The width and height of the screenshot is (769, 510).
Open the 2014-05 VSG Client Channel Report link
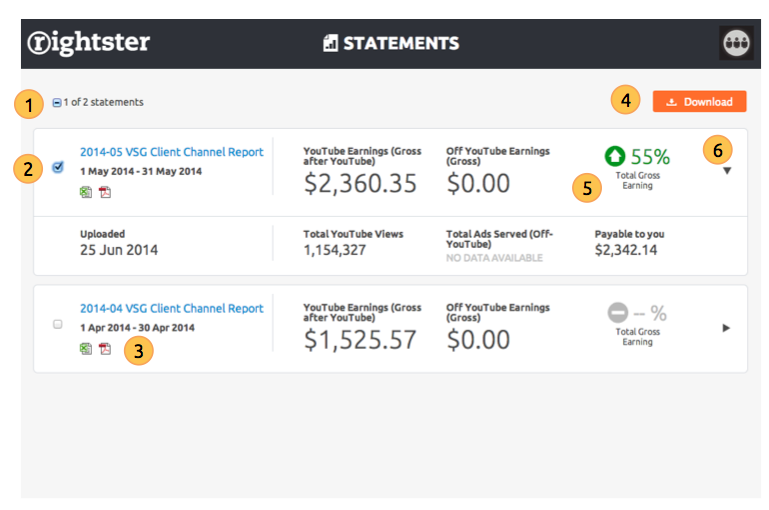point(172,152)
